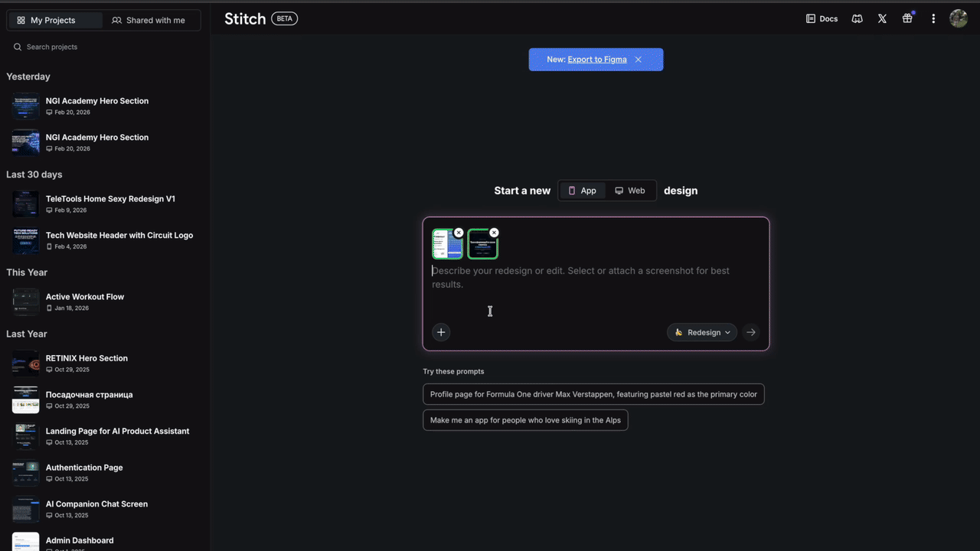Select the App design mode
Screen dimensions: 980x551
583,190
